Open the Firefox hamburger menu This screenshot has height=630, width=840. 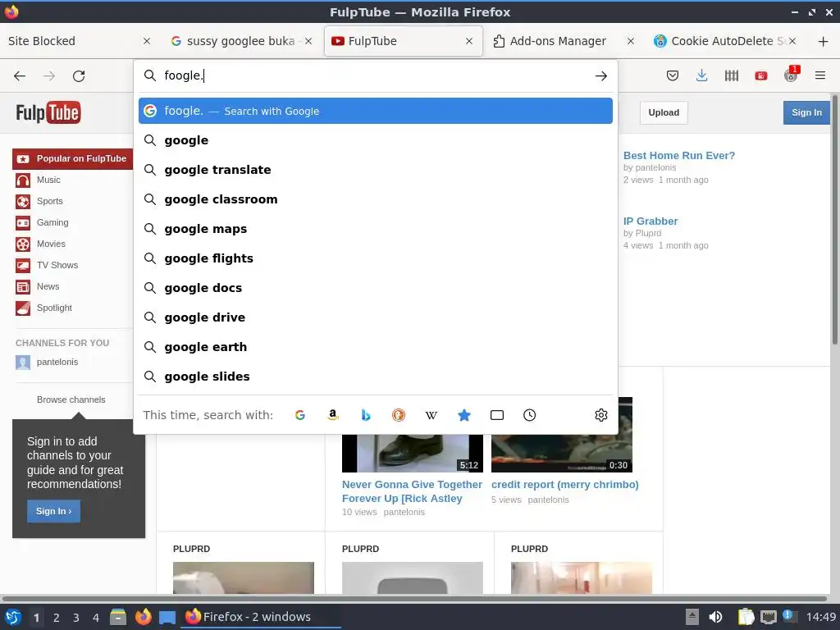pyautogui.click(x=820, y=75)
